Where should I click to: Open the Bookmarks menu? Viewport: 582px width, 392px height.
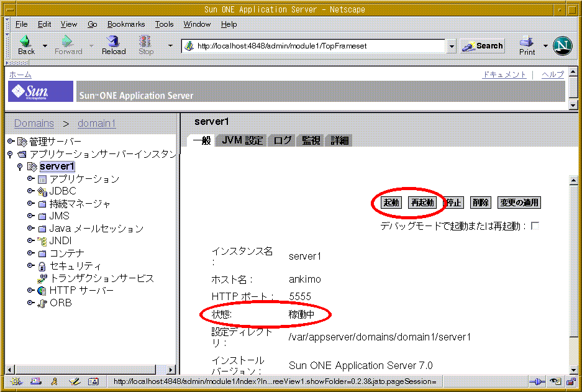point(126,24)
